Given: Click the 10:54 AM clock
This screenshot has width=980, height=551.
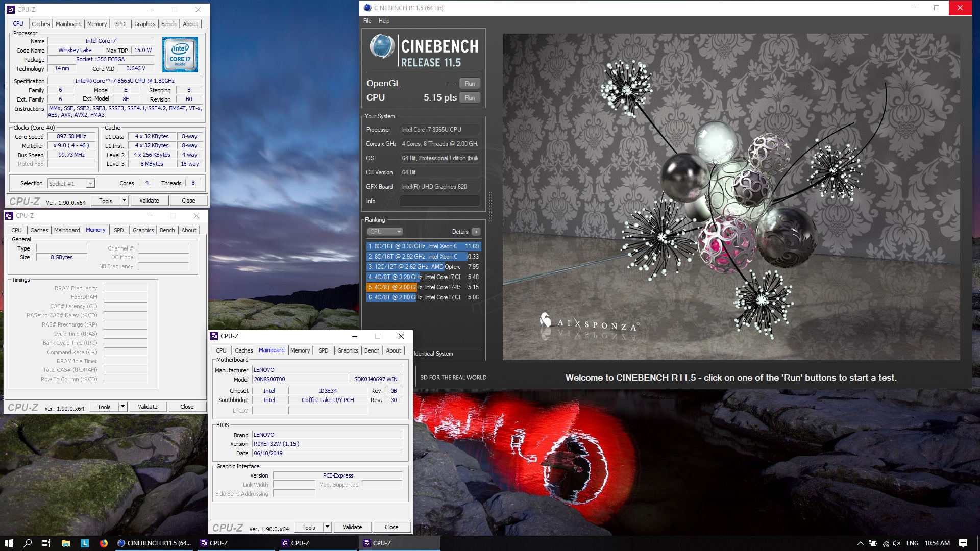Looking at the screenshot, I should [x=937, y=543].
